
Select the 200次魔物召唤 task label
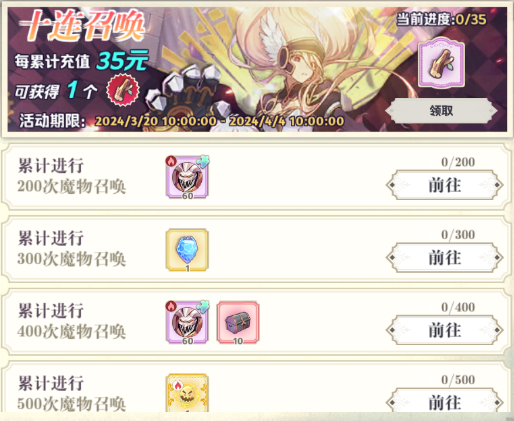(72, 187)
